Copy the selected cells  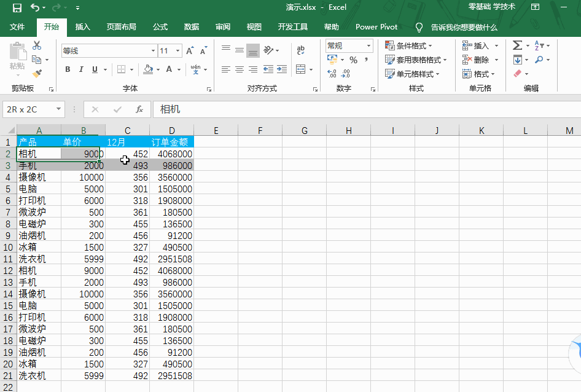click(36, 60)
